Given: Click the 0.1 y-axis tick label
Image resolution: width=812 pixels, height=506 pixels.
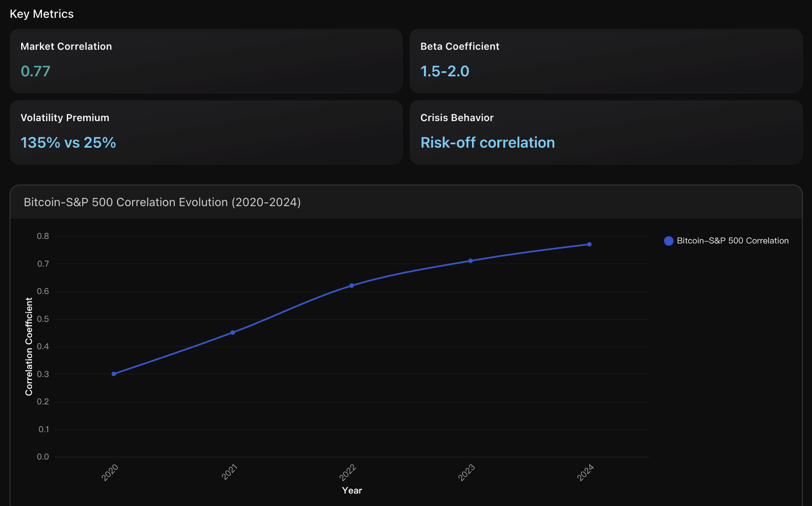Looking at the screenshot, I should click(44, 429).
